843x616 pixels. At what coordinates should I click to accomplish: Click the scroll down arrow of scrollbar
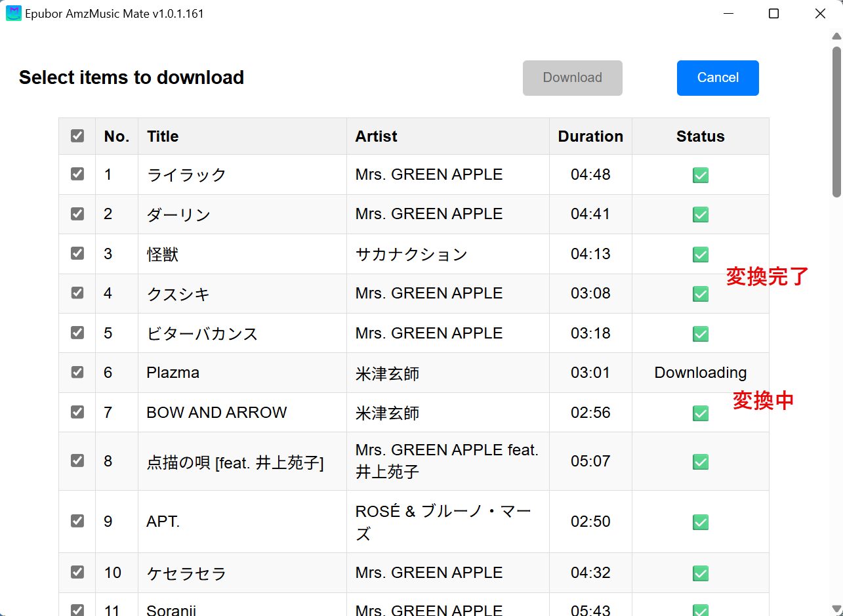836,609
